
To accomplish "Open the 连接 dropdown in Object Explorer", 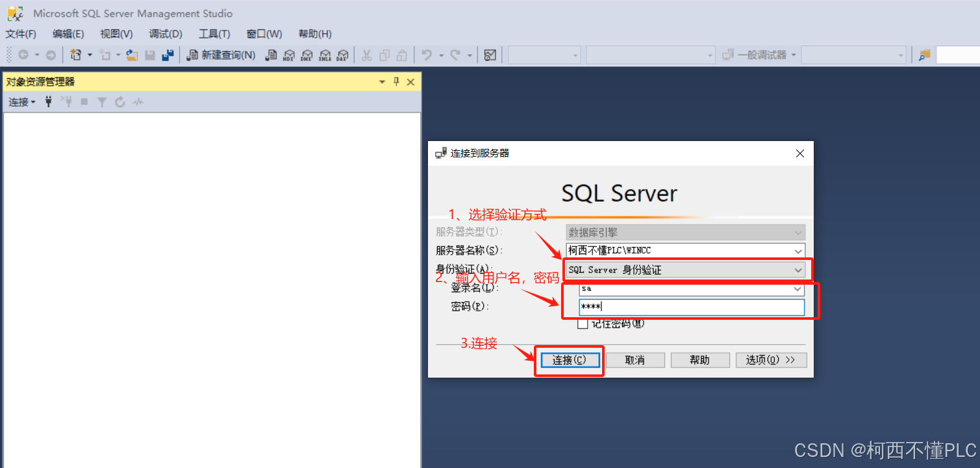I will (x=21, y=102).
